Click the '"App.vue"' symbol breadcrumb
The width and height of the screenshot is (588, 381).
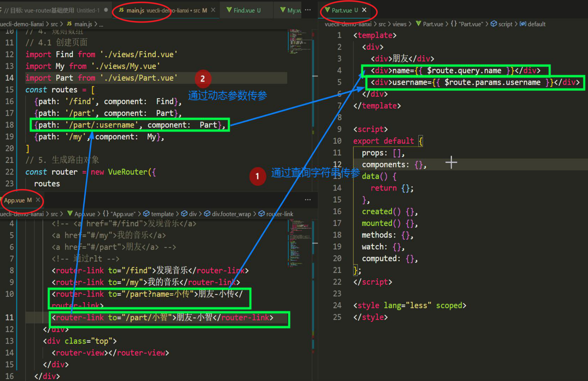pos(123,214)
